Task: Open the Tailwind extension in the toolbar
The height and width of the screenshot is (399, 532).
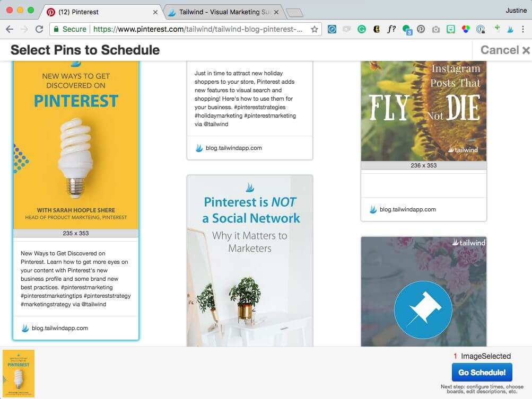Action: (x=510, y=29)
